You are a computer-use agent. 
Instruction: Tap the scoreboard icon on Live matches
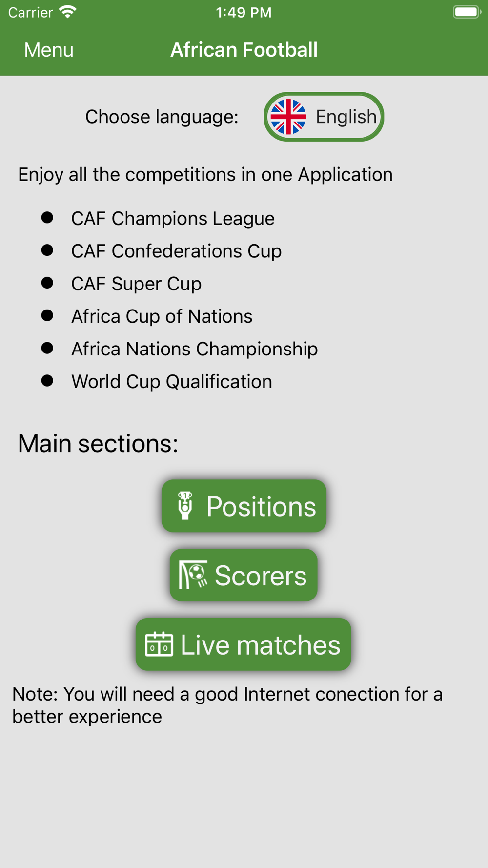tap(159, 644)
